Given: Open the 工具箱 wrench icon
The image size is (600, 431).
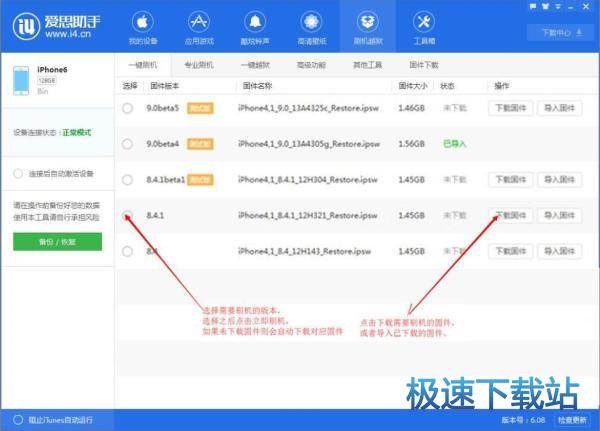Looking at the screenshot, I should [424, 22].
